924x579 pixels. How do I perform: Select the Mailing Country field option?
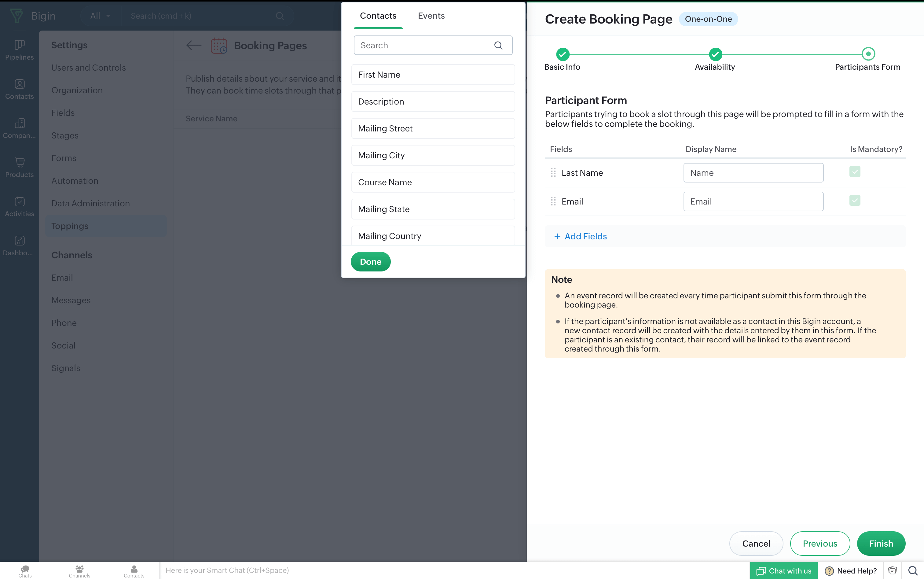point(433,235)
